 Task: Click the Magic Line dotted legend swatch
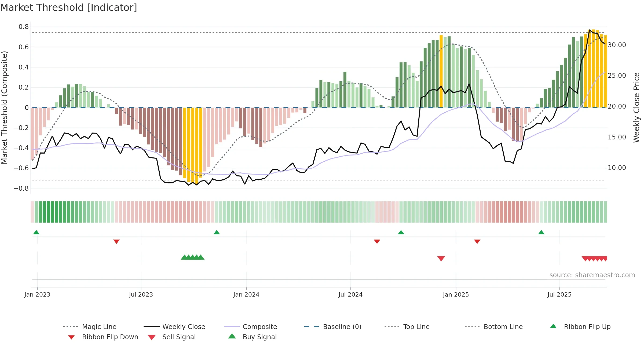(x=71, y=327)
